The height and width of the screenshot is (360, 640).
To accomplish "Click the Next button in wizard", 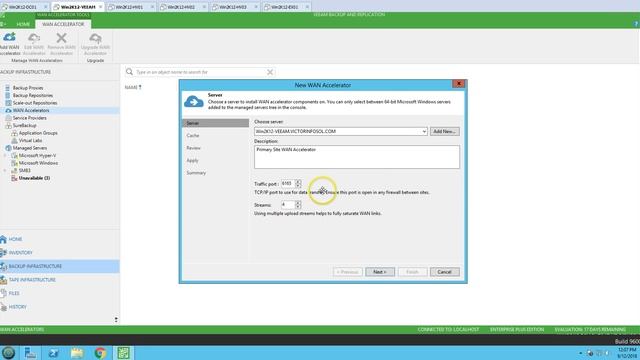I will (380, 272).
